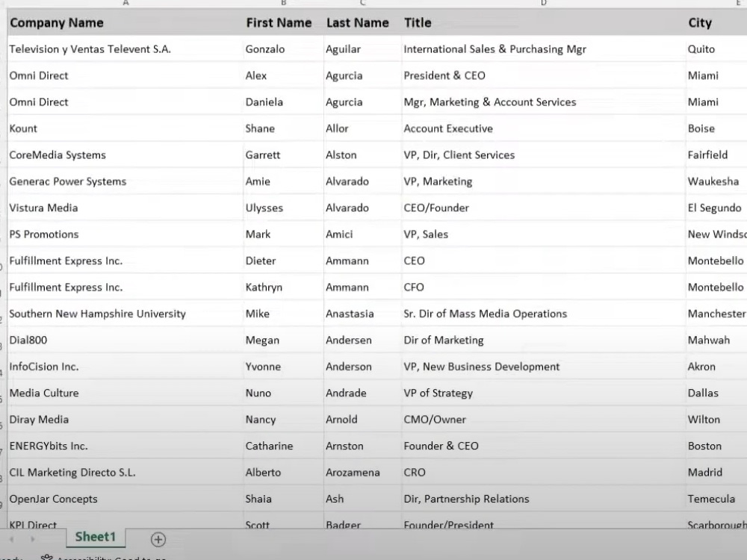The height and width of the screenshot is (560, 747).
Task: Select the 'CMO/Owner' title cell
Action: (543, 420)
